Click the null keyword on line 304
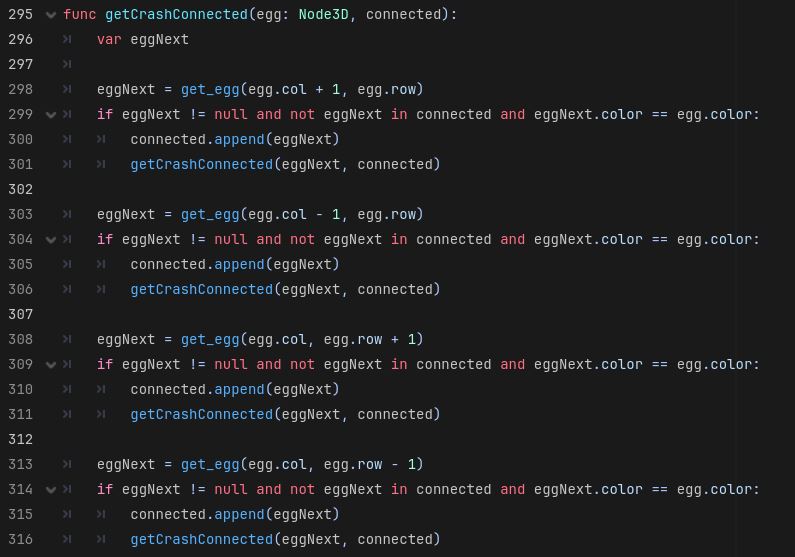Image resolution: width=795 pixels, height=557 pixels. click(230, 239)
